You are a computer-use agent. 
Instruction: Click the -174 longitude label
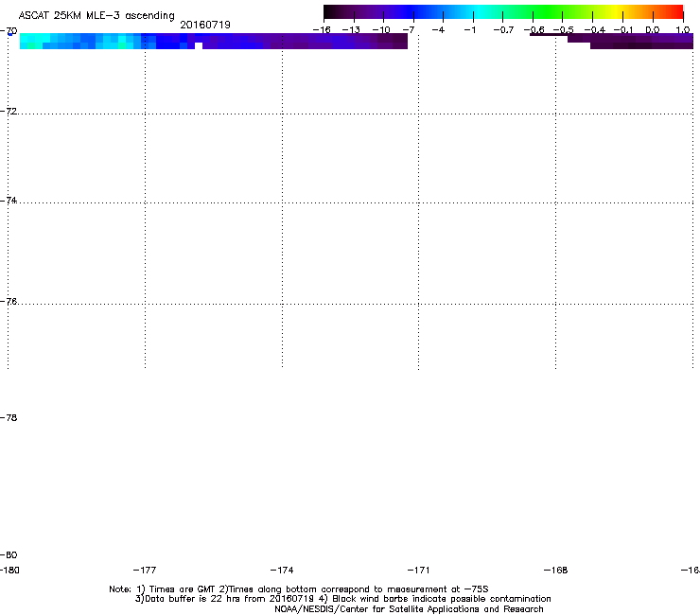coord(282,570)
